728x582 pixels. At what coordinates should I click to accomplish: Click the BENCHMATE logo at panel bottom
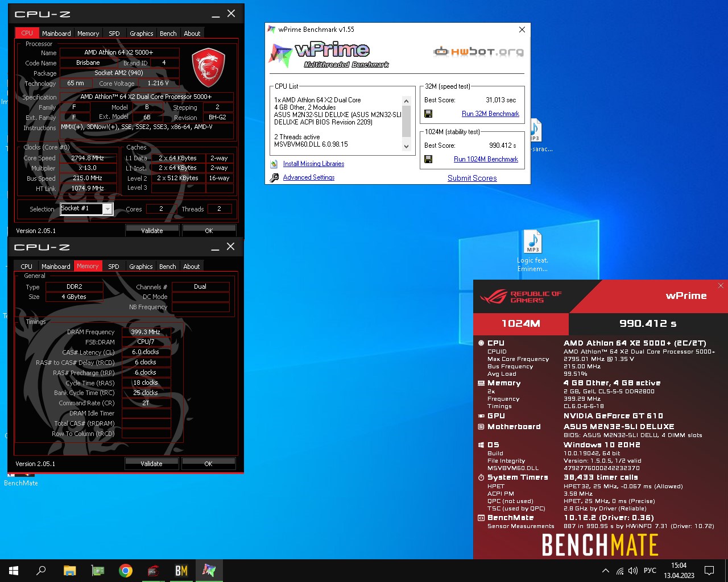(600, 545)
